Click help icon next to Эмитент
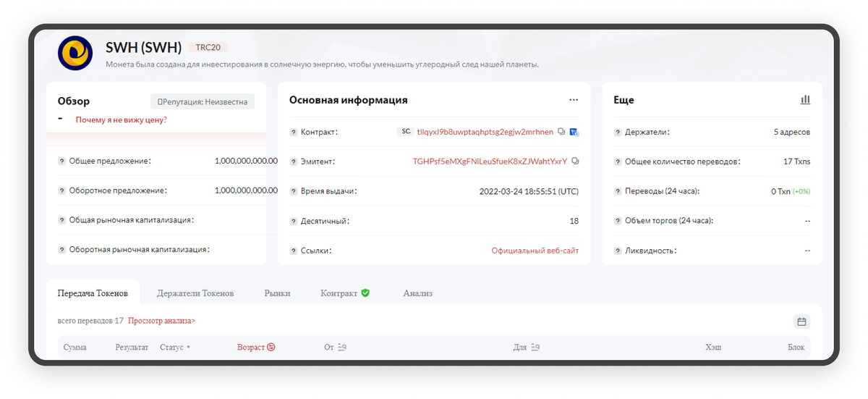This screenshot has width=868, height=399. 294,162
